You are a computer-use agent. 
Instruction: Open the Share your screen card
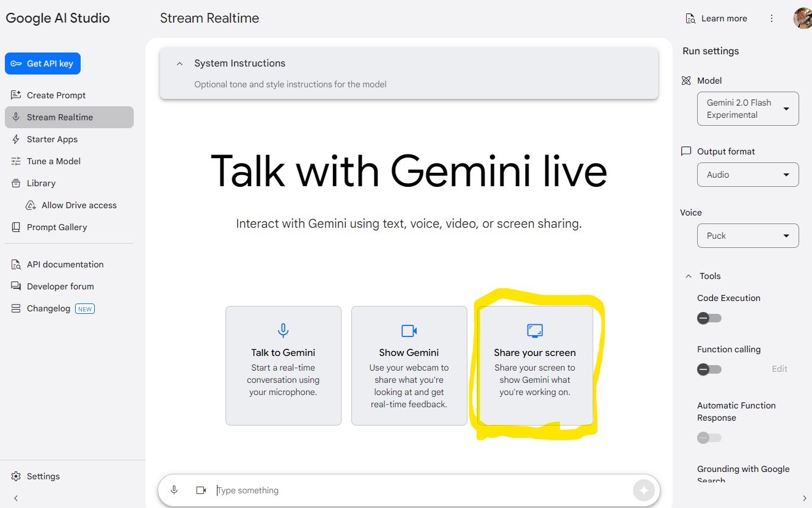tap(535, 365)
